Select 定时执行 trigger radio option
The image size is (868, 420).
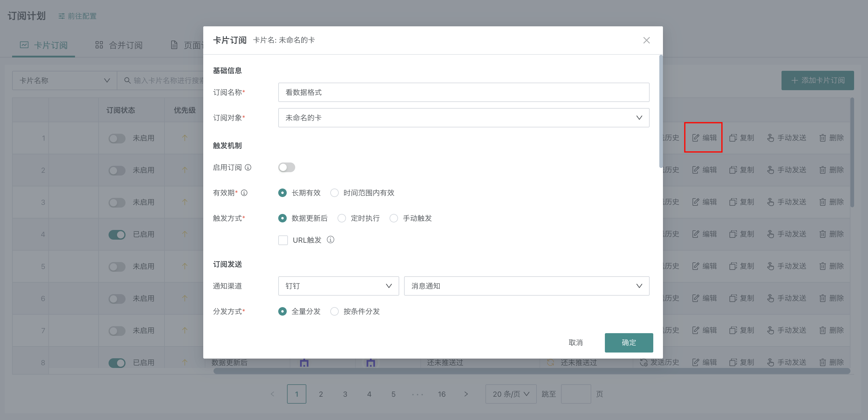pyautogui.click(x=342, y=218)
